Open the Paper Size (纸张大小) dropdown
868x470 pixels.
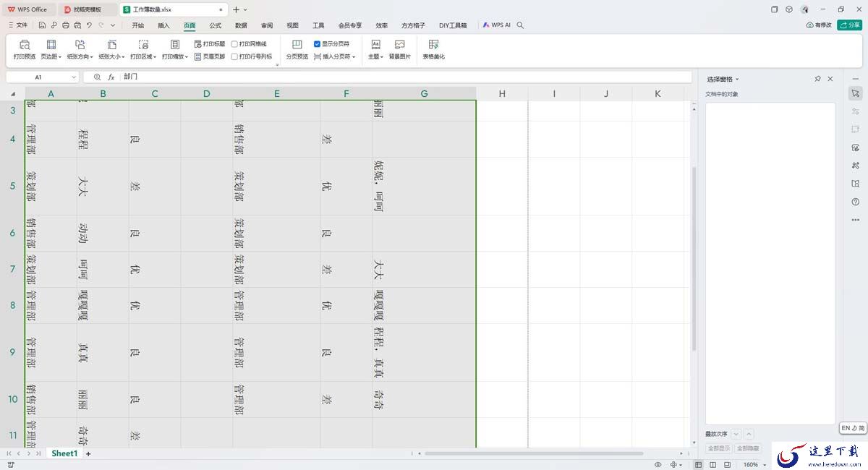pyautogui.click(x=111, y=49)
